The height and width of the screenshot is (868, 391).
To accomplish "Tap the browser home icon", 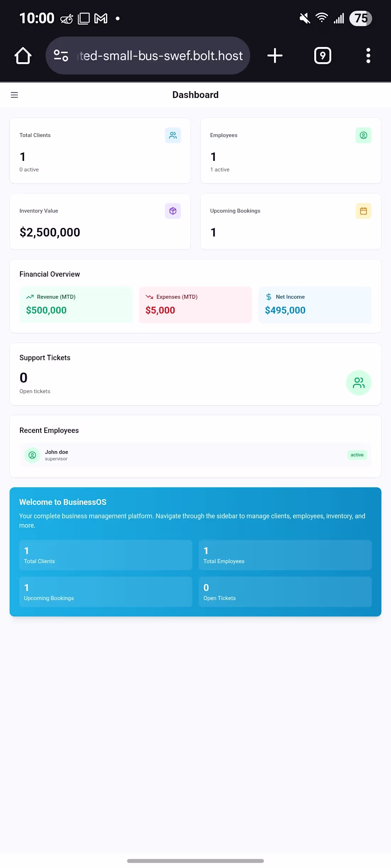I will click(x=23, y=56).
